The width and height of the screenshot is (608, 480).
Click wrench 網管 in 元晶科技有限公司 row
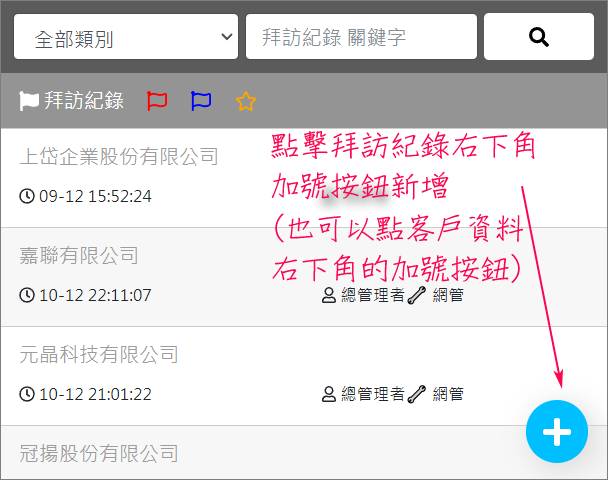(x=436, y=394)
